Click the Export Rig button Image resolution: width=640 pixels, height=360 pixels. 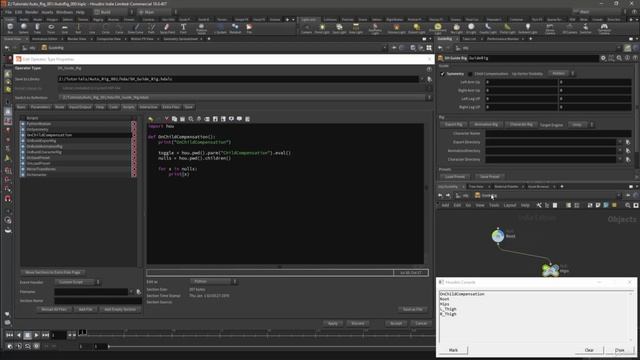[453, 124]
